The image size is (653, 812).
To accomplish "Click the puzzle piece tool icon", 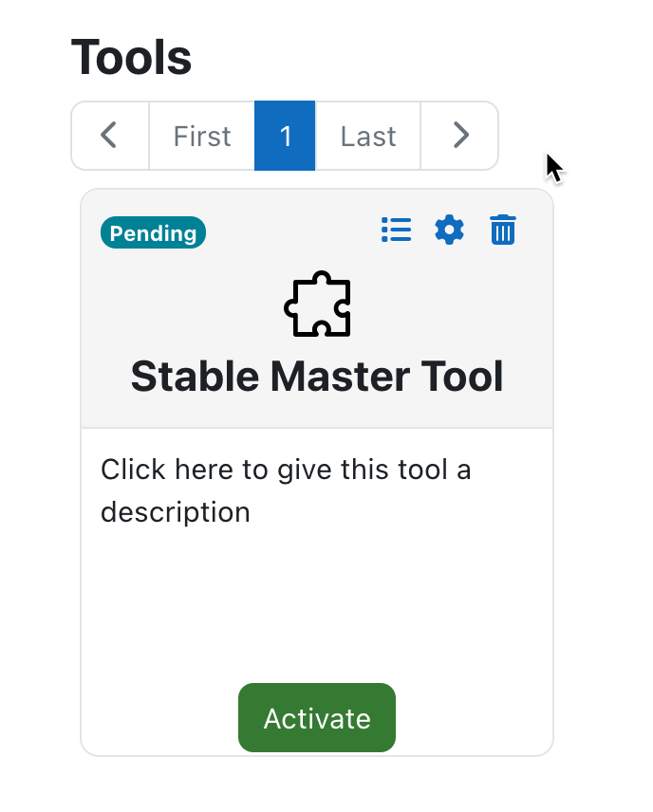I will 317,304.
